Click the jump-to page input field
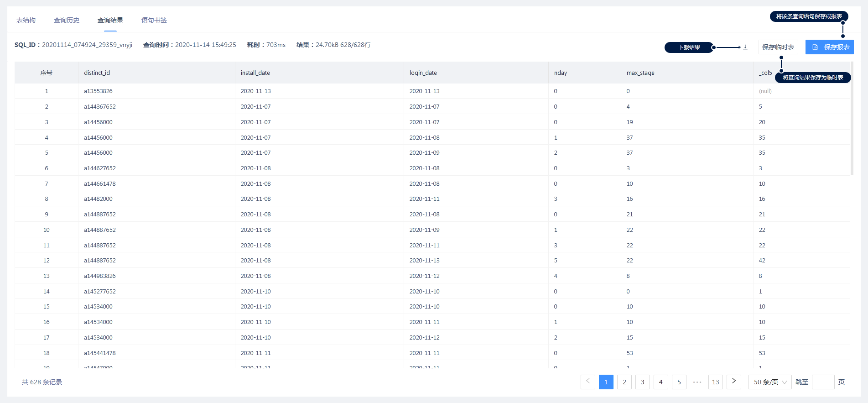Image resolution: width=868 pixels, height=403 pixels. (x=823, y=382)
